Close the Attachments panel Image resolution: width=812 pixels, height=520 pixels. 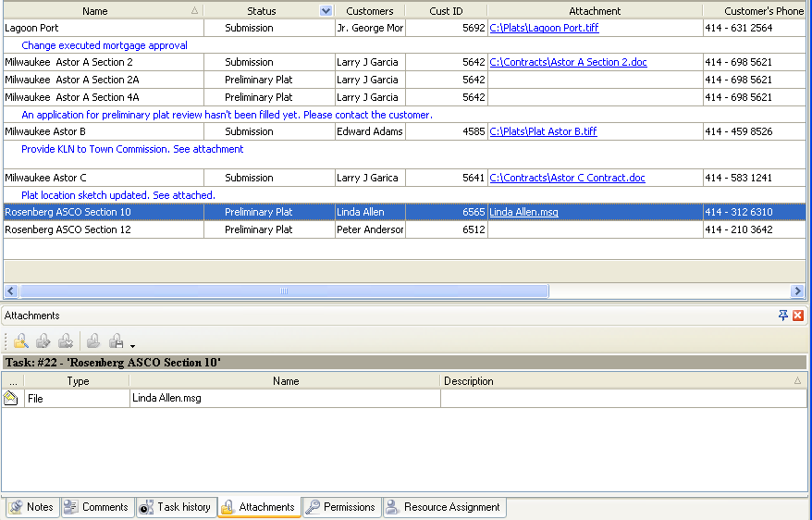click(798, 316)
